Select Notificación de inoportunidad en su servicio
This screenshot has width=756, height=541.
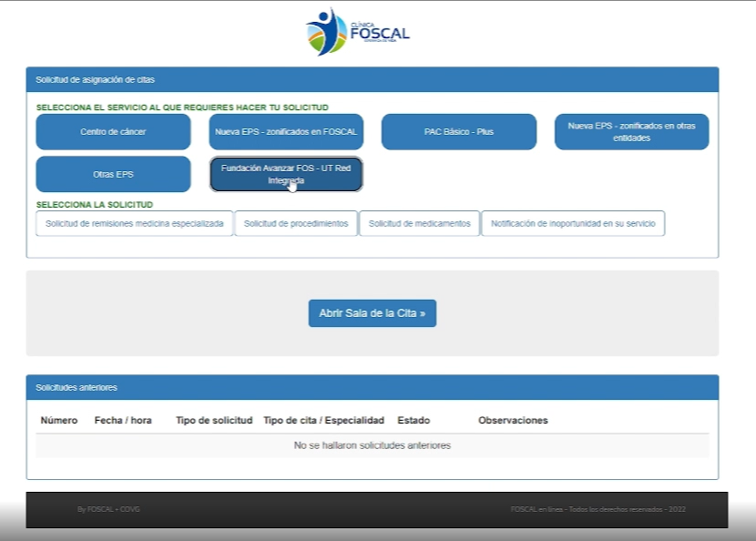tap(573, 223)
